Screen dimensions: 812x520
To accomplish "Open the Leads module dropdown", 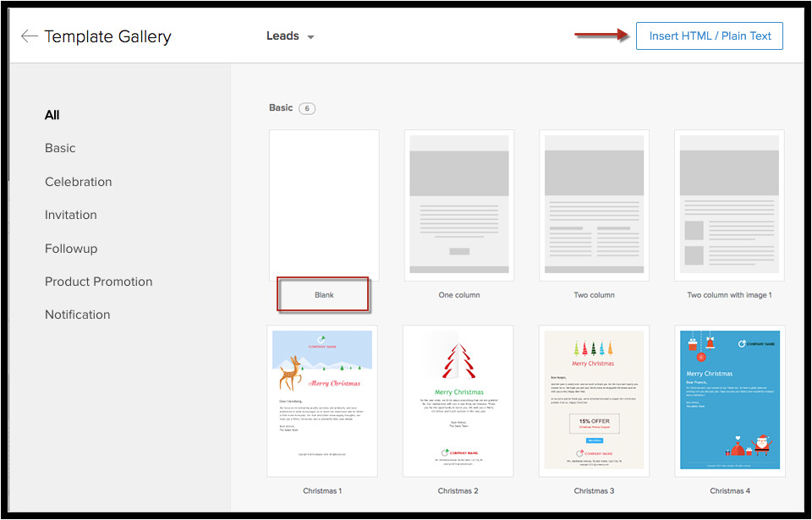I will 290,36.
